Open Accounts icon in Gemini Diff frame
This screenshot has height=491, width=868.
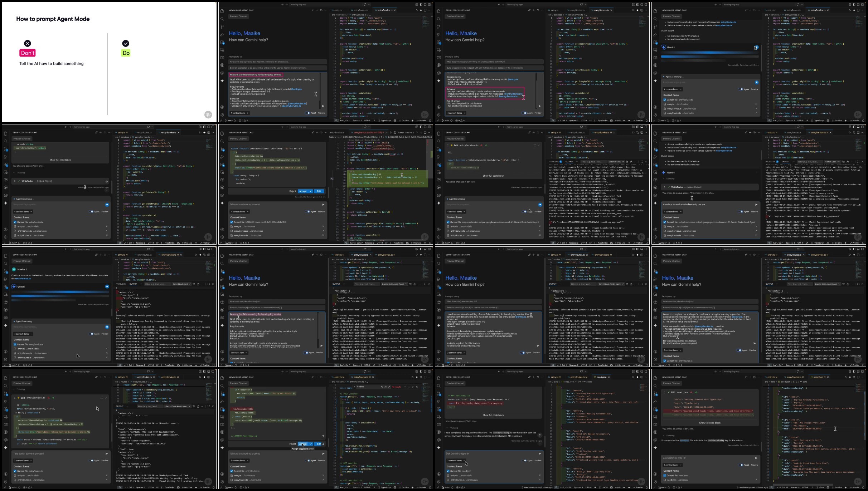[222, 229]
